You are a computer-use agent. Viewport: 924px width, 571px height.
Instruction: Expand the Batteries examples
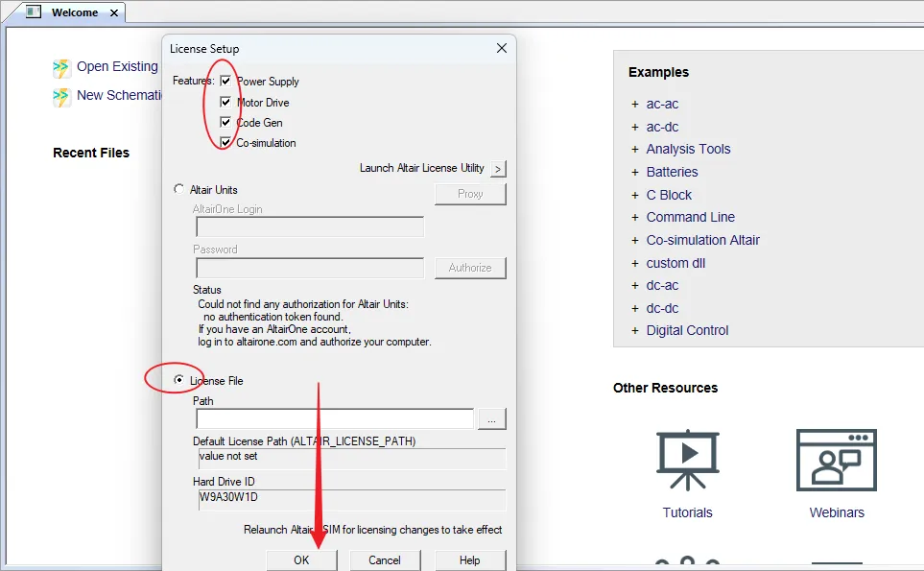click(634, 173)
